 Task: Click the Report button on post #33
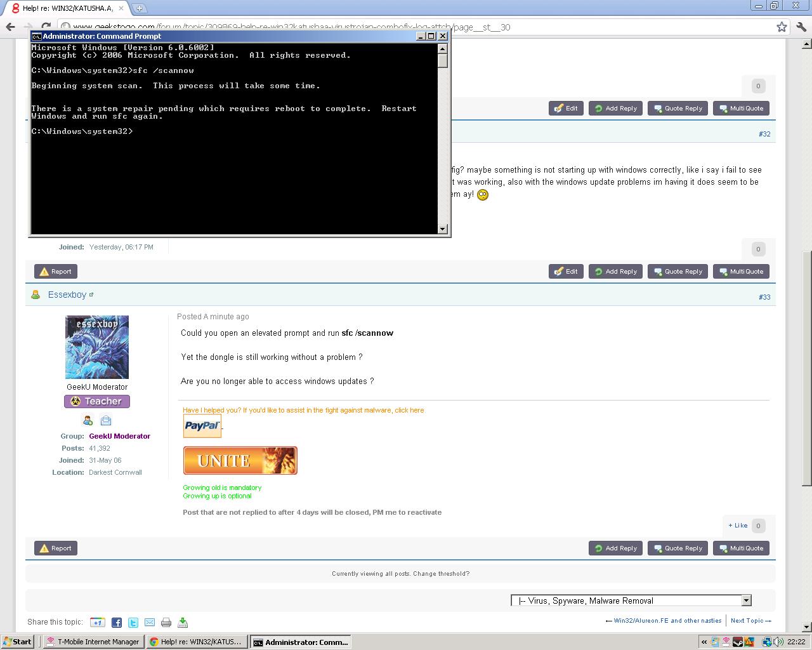[56, 548]
